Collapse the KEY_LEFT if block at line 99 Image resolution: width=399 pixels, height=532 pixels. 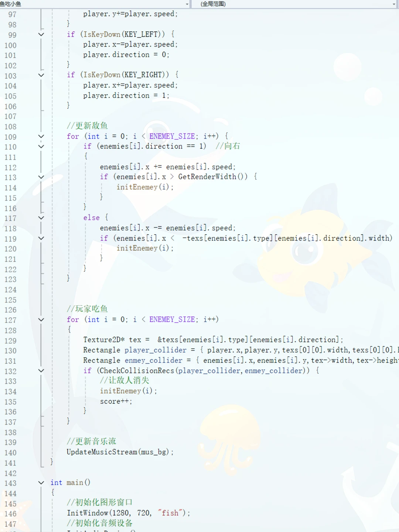pyautogui.click(x=41, y=34)
